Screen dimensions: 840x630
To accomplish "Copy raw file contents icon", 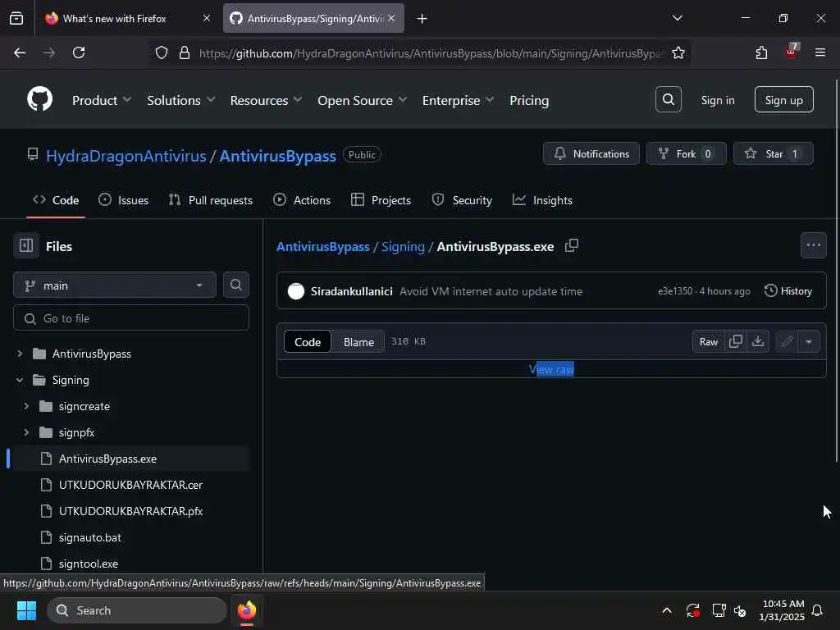I will coord(736,341).
